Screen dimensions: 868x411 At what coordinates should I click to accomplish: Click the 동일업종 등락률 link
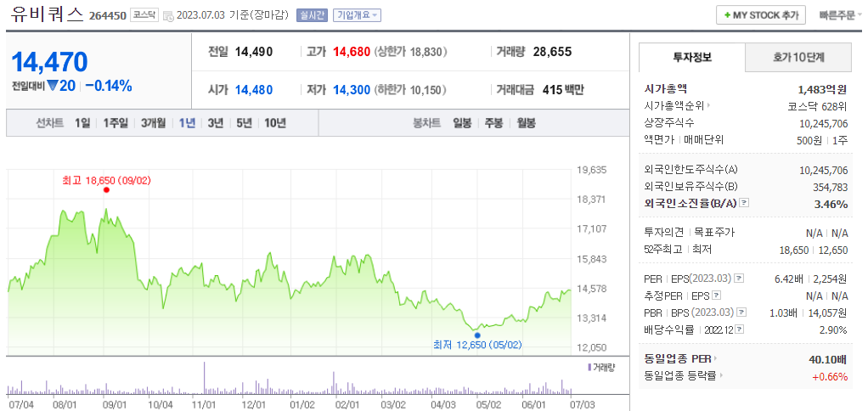point(681,376)
